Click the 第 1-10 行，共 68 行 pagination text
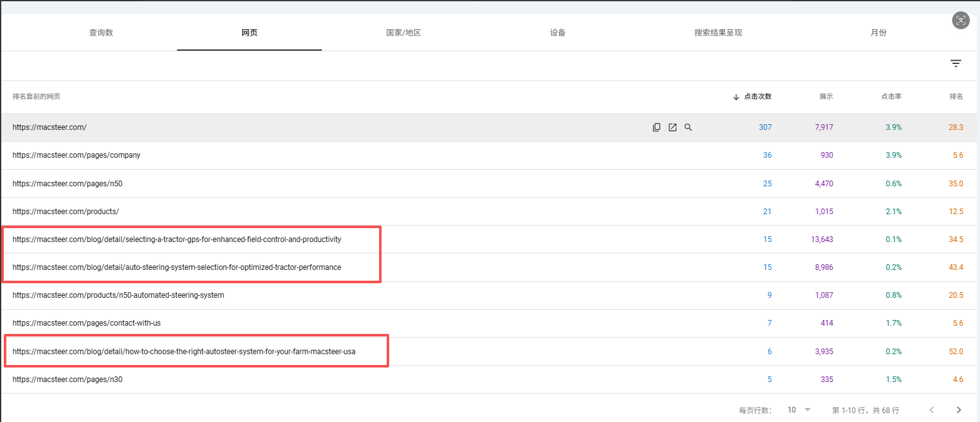The width and height of the screenshot is (980, 422). coord(865,411)
